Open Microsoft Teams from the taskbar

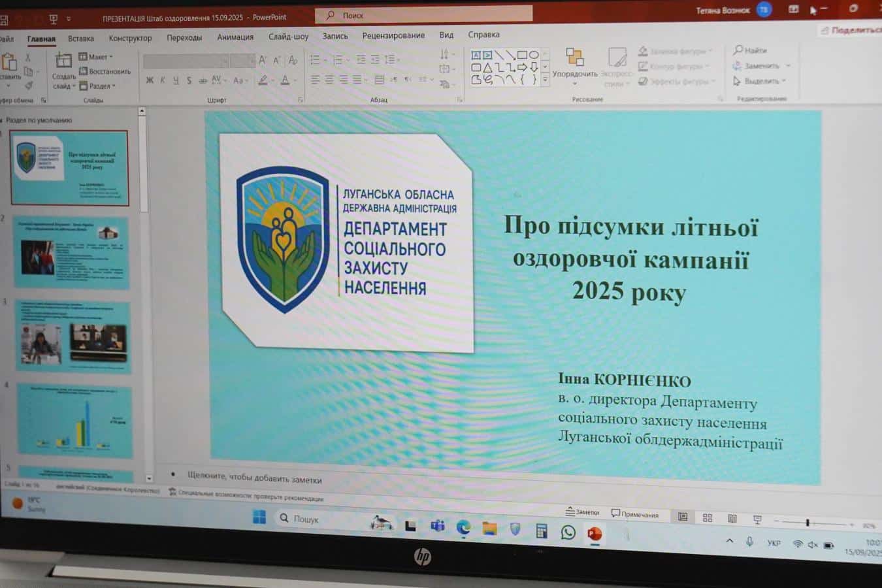[x=437, y=526]
